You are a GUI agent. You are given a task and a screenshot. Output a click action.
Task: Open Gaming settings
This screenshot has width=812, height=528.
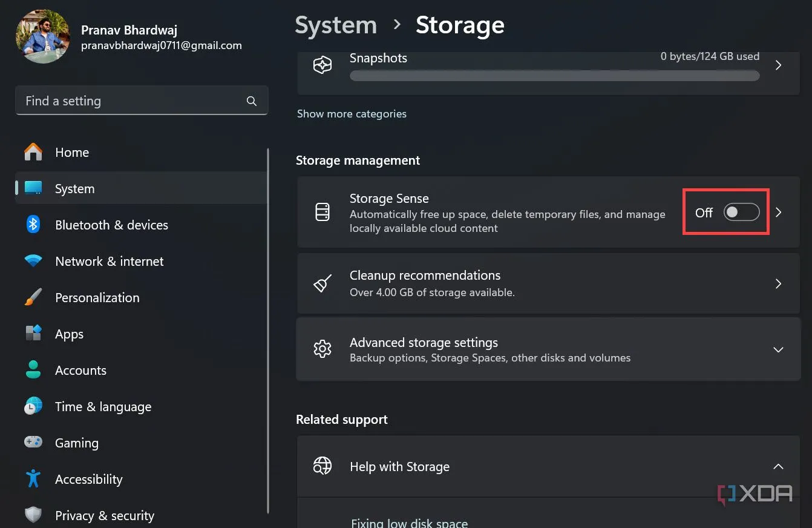pyautogui.click(x=77, y=443)
